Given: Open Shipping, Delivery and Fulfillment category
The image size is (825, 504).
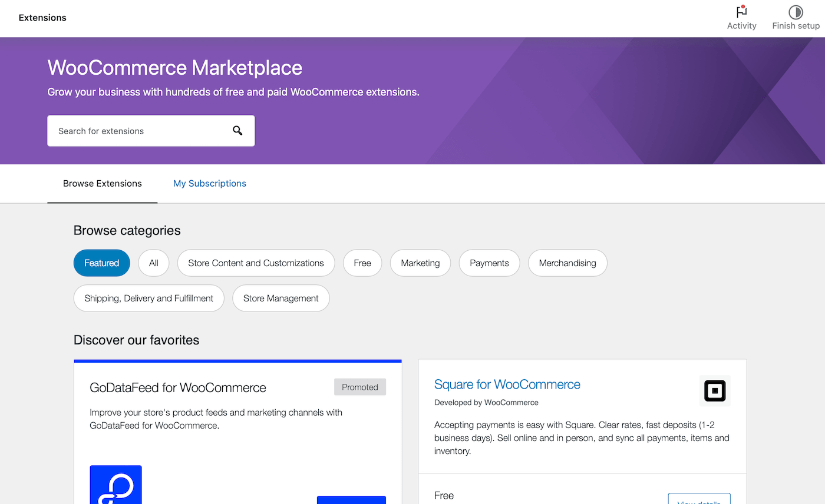Looking at the screenshot, I should pos(148,298).
